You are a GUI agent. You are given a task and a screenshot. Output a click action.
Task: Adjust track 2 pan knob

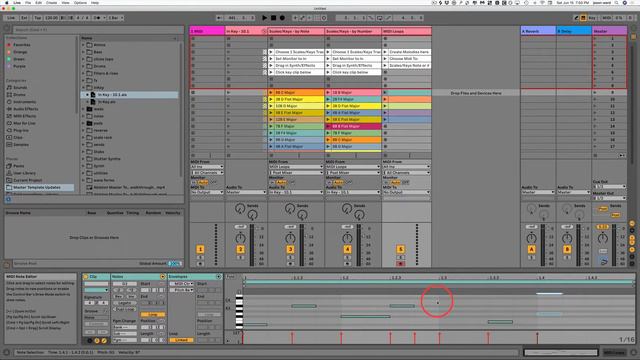coord(240,238)
